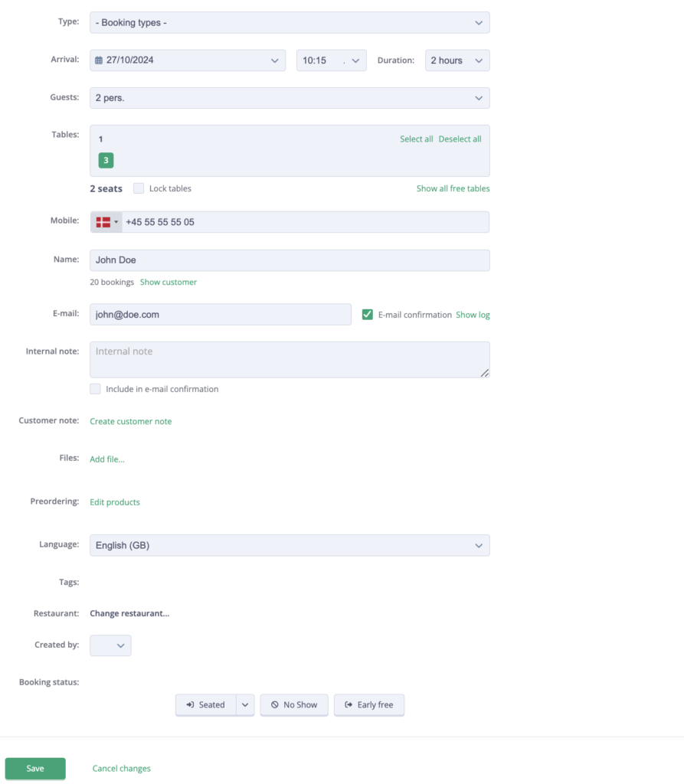Enable the Lock tables checkbox

click(x=139, y=188)
